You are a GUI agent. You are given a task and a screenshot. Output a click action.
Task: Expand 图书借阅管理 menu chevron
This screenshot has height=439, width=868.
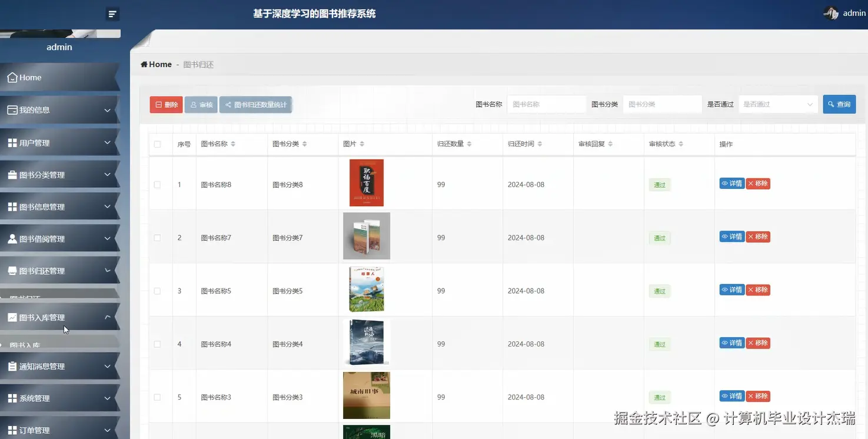pos(107,239)
